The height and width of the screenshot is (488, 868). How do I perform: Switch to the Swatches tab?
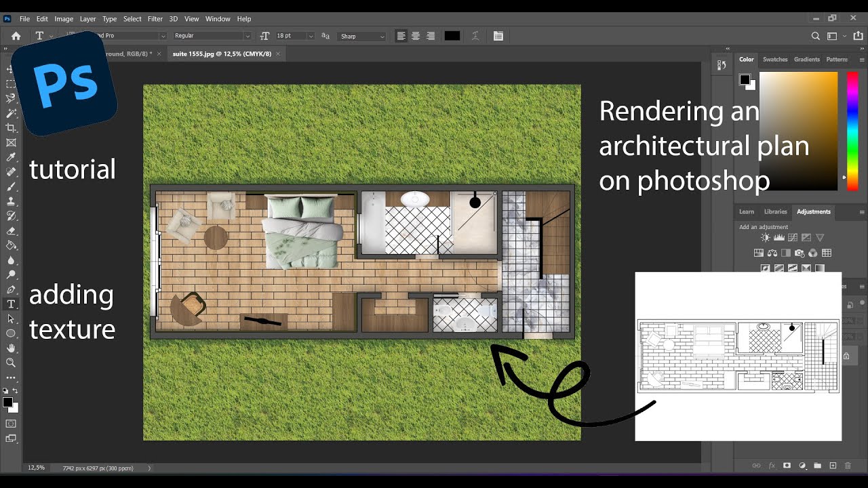coord(775,60)
